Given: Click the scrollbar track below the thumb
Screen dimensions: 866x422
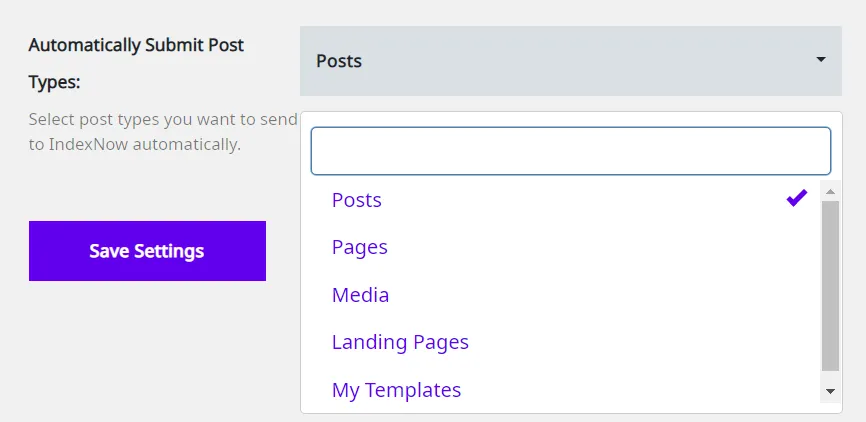Looking at the screenshot, I should 830,377.
